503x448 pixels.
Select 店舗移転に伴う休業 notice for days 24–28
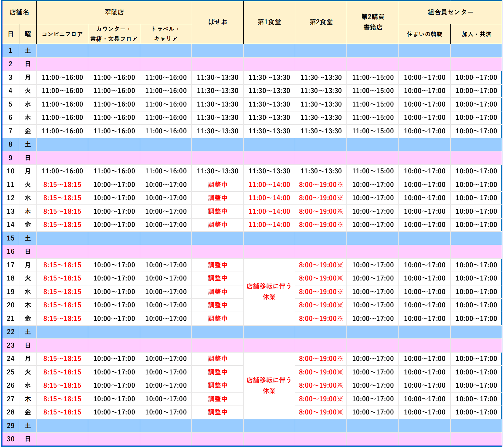pos(269,385)
